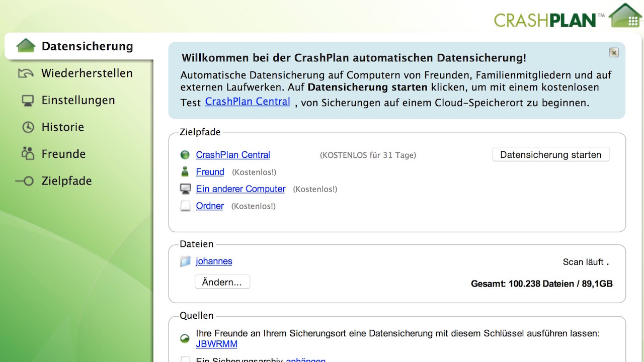Click the 'Scan läuft' status text
644x362 pixels.
tap(586, 262)
